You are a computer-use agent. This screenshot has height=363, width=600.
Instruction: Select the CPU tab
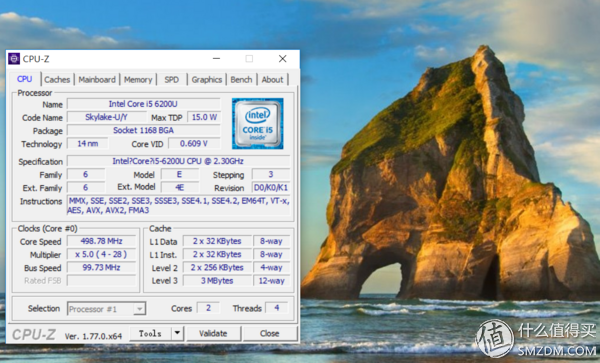[24, 79]
